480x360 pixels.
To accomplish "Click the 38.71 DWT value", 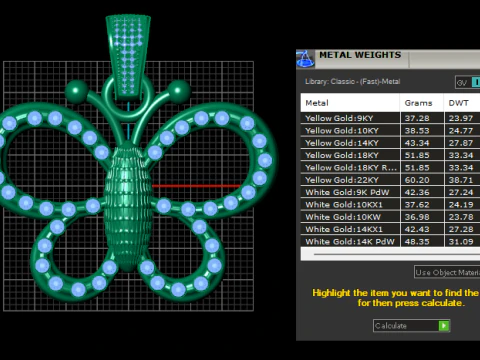I will coord(461,180).
